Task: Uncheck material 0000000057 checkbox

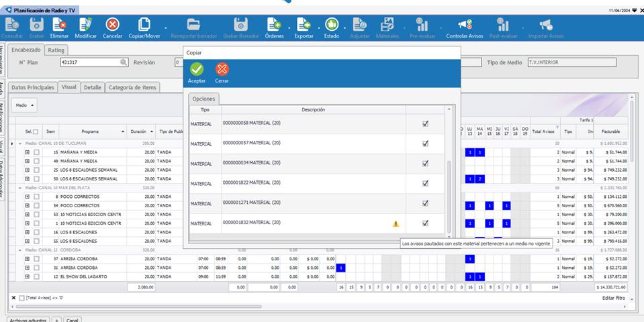Action: coord(426,144)
